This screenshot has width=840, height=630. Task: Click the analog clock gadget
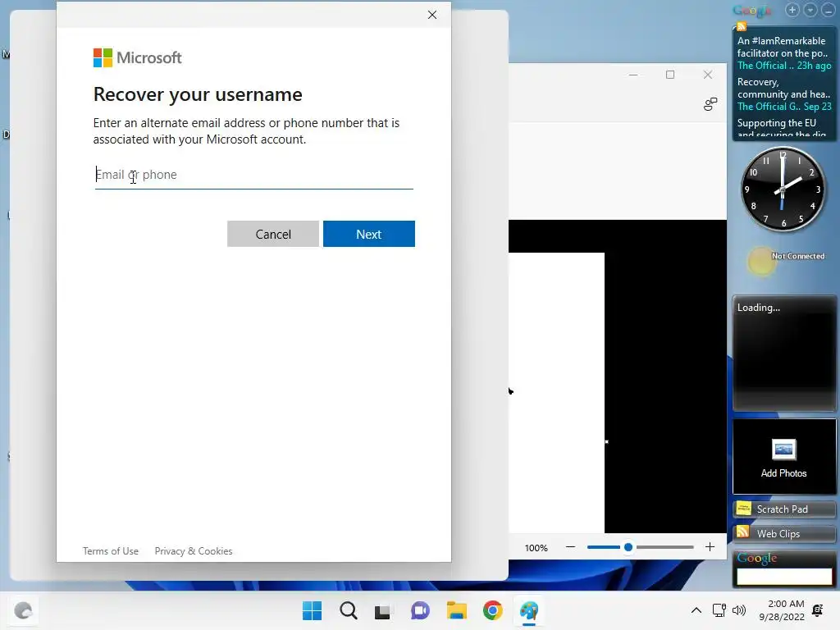coord(782,189)
